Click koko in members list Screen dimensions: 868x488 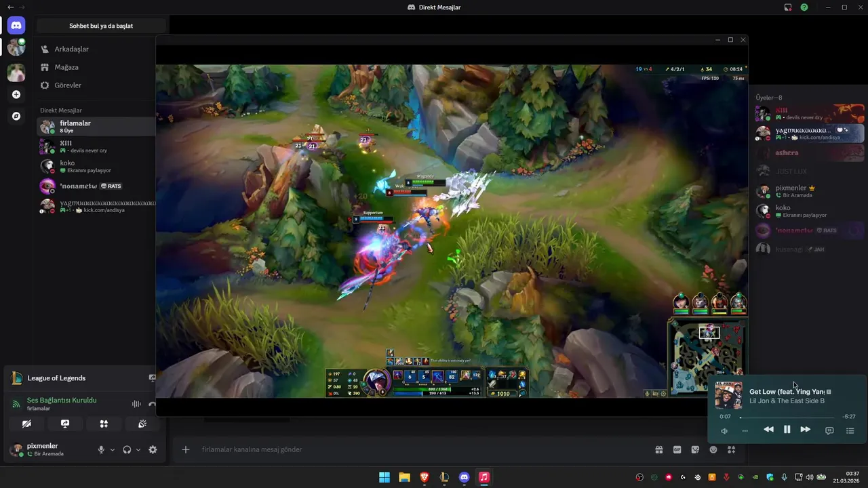click(810, 211)
